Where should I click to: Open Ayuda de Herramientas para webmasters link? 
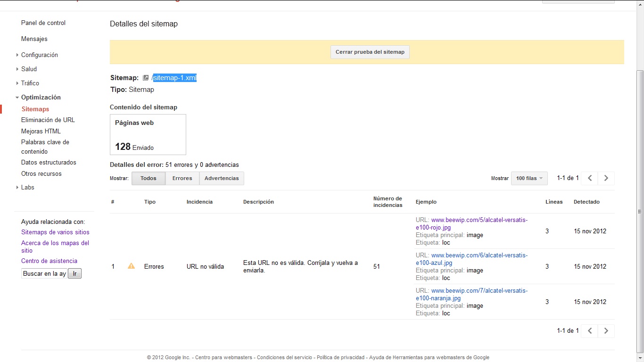click(x=429, y=357)
